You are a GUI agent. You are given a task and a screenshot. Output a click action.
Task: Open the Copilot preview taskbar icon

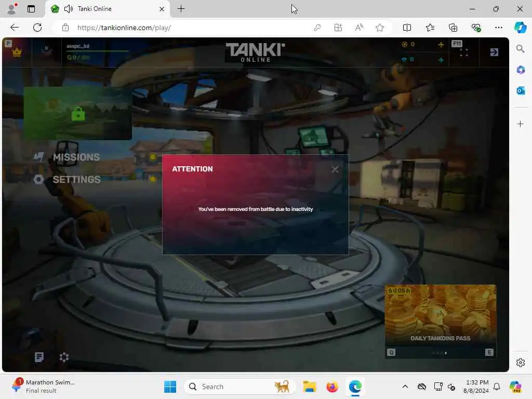click(515, 387)
